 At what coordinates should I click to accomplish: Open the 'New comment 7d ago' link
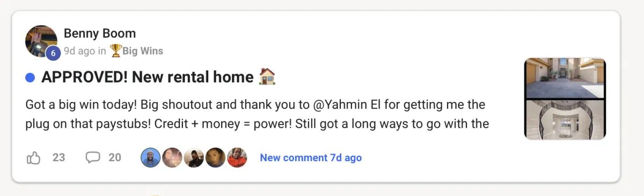(311, 158)
